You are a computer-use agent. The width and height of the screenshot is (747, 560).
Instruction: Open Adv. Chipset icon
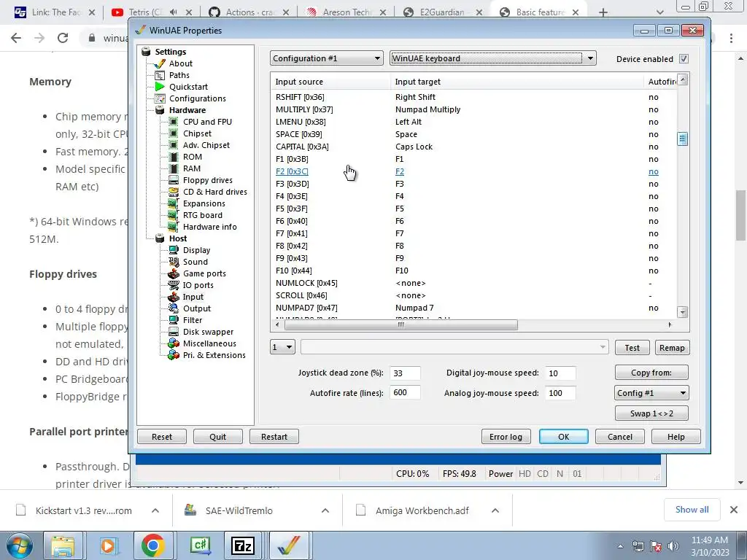click(x=174, y=145)
